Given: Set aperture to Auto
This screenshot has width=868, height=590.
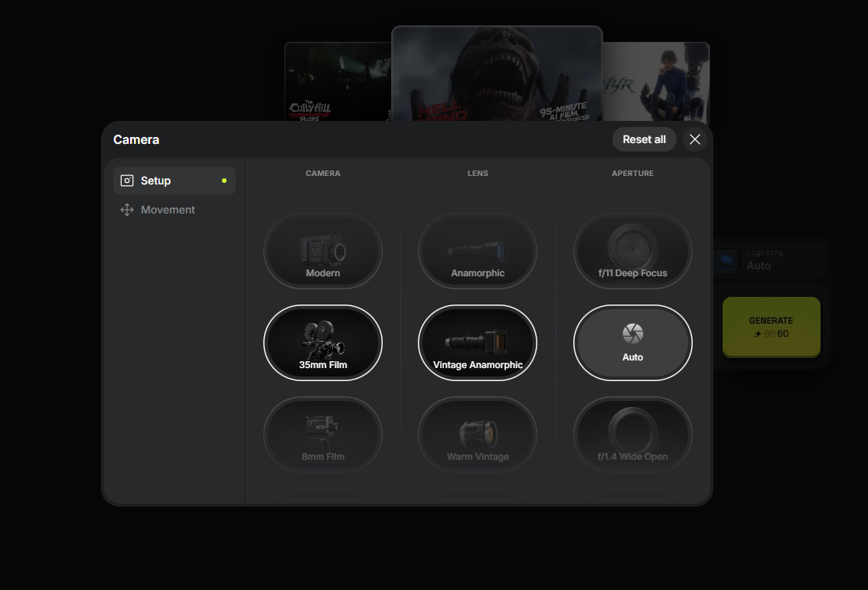Looking at the screenshot, I should 633,343.
